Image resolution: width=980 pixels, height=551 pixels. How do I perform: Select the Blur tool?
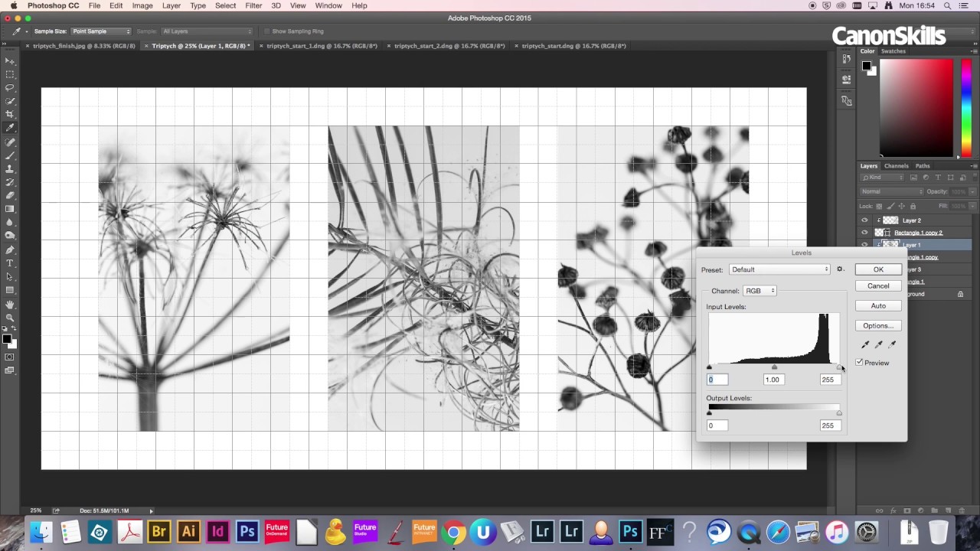click(x=10, y=222)
